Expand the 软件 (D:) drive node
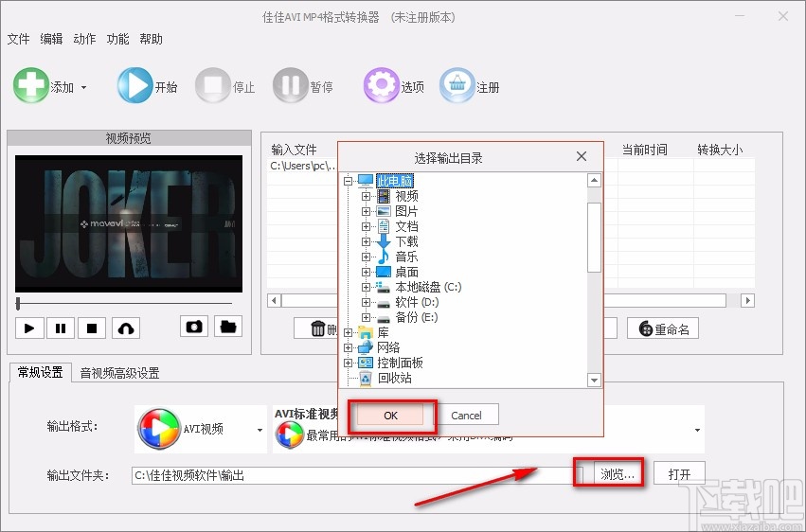 (366, 303)
